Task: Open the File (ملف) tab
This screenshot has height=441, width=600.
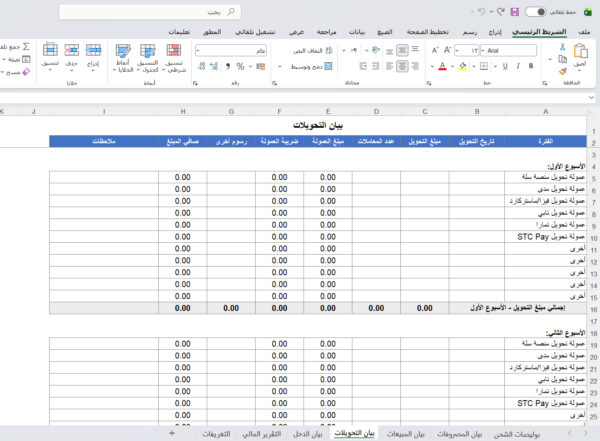Action: 584,32
